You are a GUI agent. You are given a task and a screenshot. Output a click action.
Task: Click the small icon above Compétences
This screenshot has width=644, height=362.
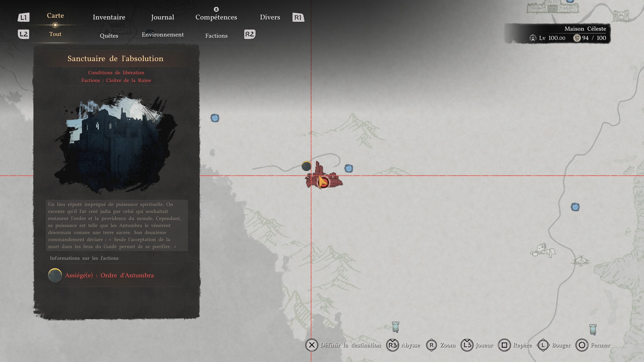tap(216, 9)
